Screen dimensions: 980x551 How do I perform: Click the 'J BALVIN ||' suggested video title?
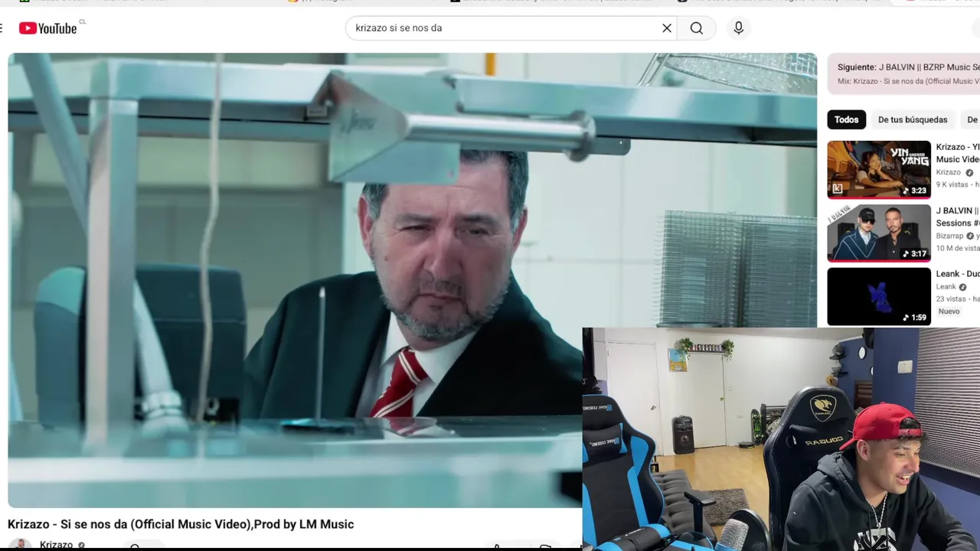pyautogui.click(x=958, y=217)
